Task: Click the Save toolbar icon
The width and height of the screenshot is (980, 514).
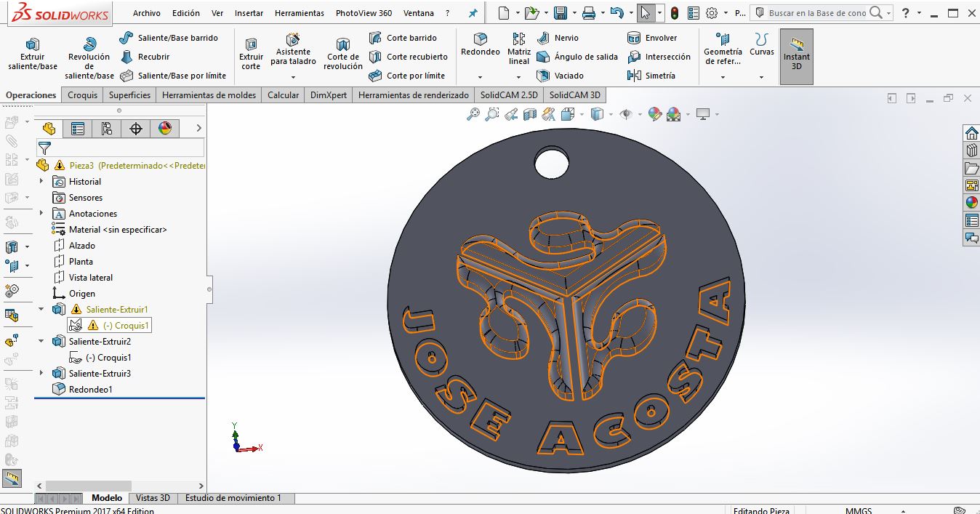Action: 560,13
